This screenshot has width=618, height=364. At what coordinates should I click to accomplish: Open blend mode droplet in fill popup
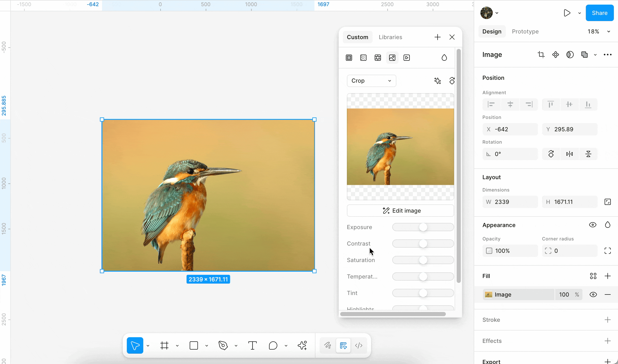(x=444, y=58)
